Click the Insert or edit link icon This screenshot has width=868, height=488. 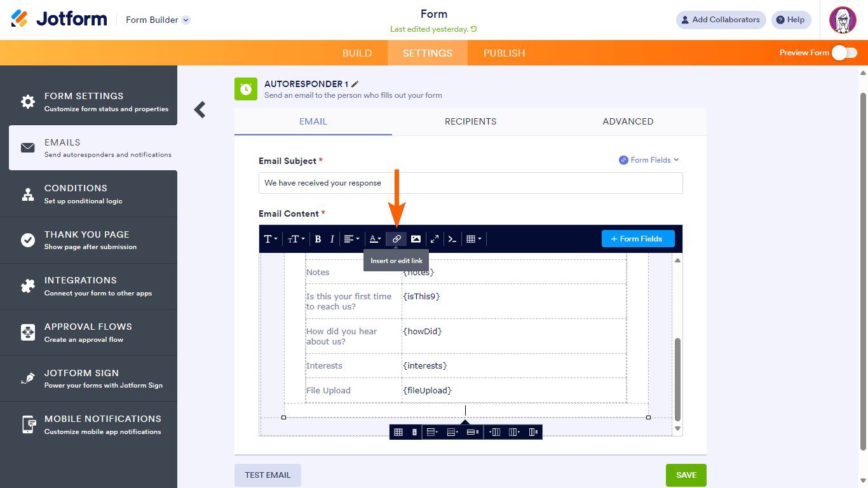click(397, 239)
